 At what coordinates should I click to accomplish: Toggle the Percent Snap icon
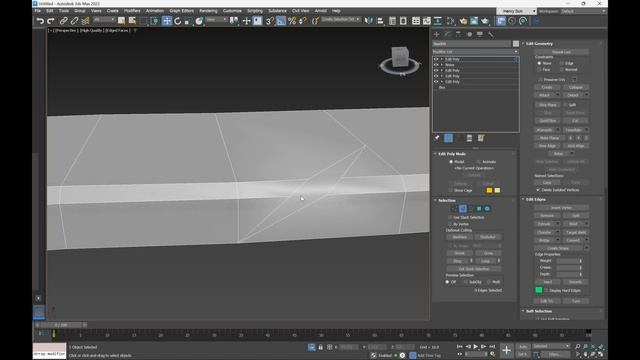[x=292, y=20]
